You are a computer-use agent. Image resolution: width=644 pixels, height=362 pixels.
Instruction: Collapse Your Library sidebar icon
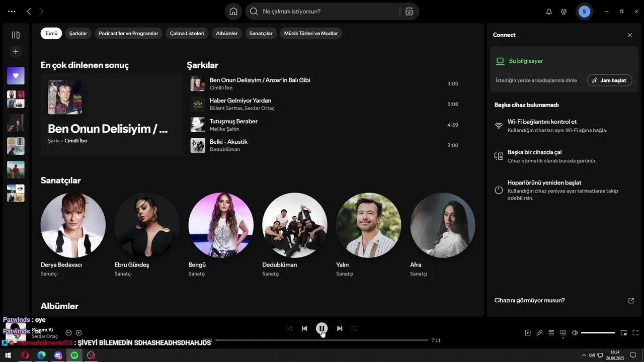[x=16, y=35]
